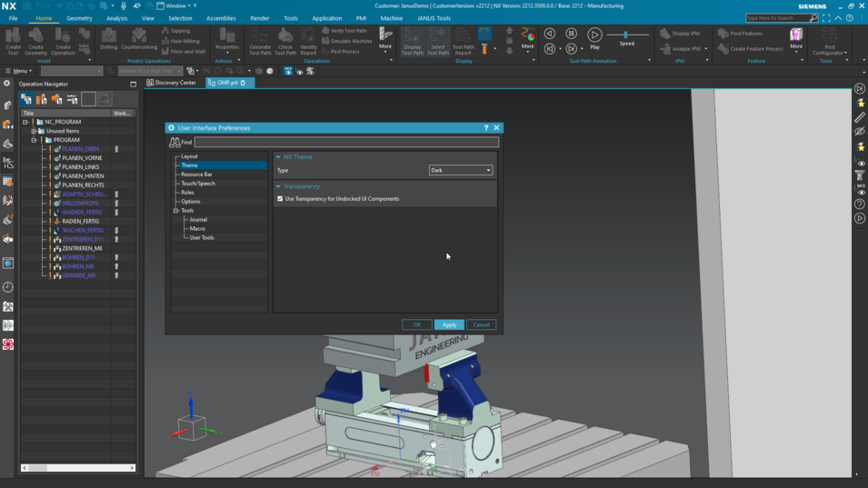Open help for User Interface Preferences
Screen dimensions: 868x488
(x=486, y=128)
